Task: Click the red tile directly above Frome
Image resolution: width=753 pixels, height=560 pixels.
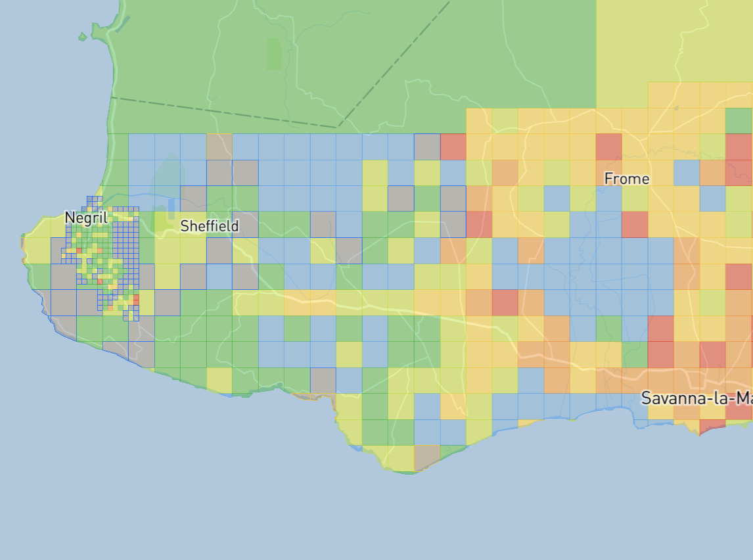Action: [608, 147]
